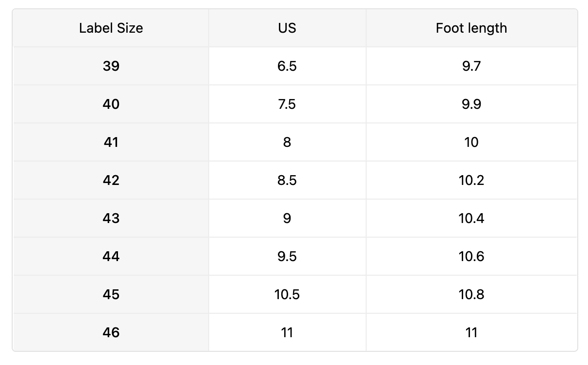This screenshot has height=365, width=588.
Task: Click label size 43 cell
Action: (x=111, y=218)
